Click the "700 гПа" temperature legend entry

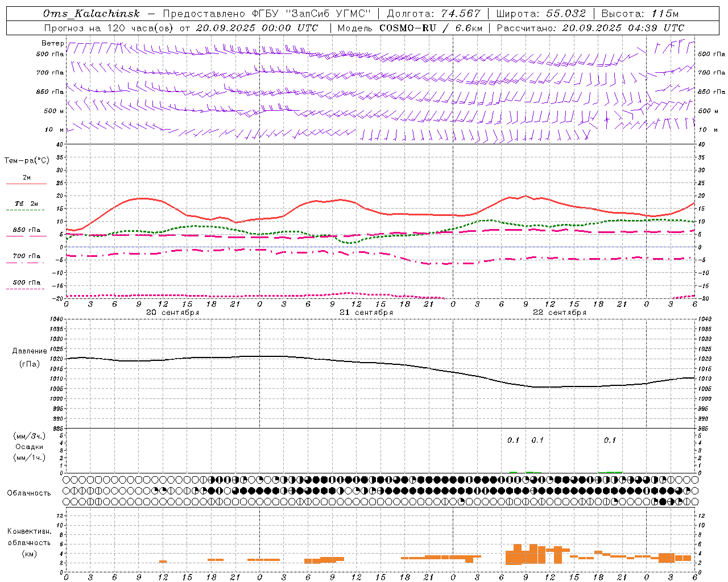(26, 256)
